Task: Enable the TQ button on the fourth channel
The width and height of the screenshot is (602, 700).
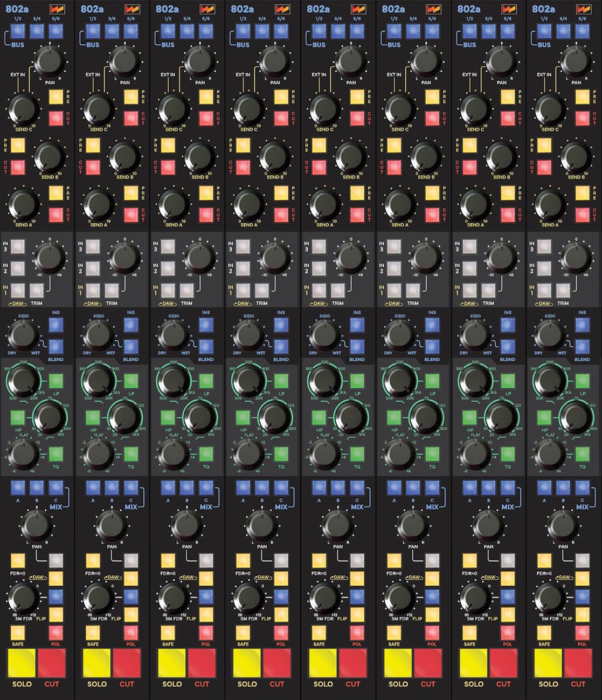Action: point(281,454)
